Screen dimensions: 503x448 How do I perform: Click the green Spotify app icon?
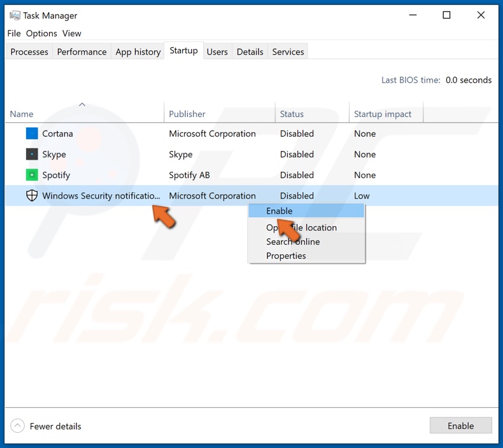click(x=32, y=175)
